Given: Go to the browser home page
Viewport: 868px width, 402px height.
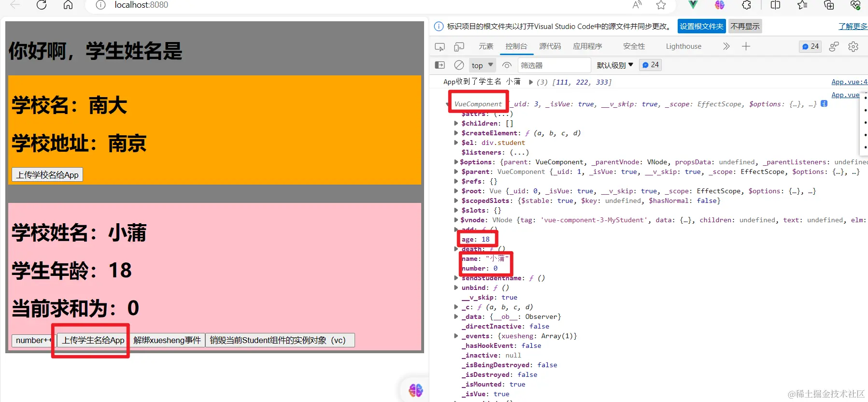Looking at the screenshot, I should 68,5.
